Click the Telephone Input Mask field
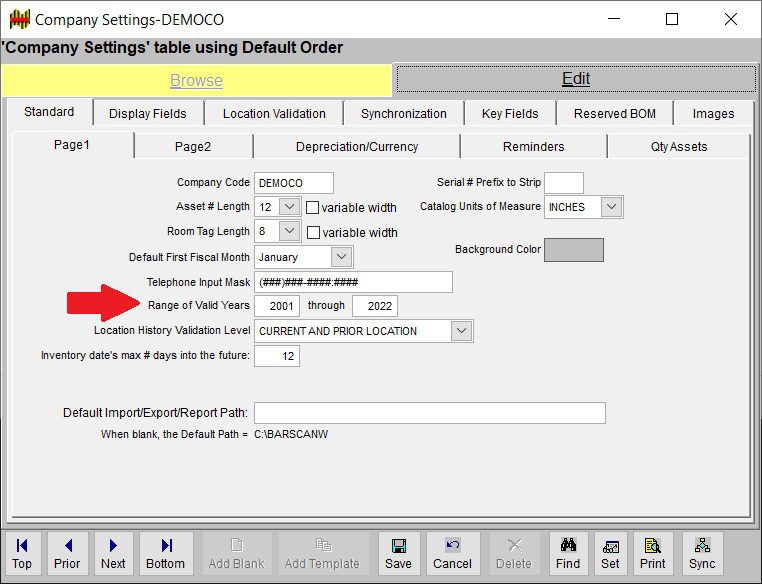The height and width of the screenshot is (584, 762). (x=353, y=282)
